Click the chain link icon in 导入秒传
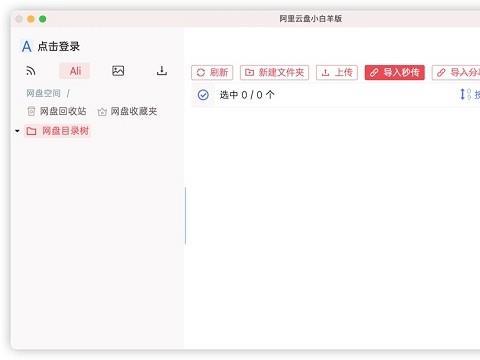Viewport: 480px width, 360px height. tap(374, 72)
